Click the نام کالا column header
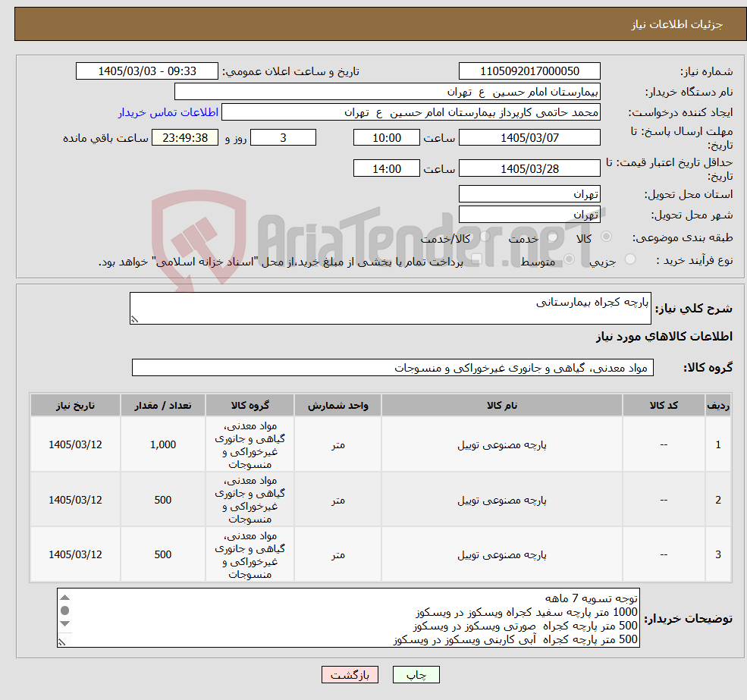This screenshot has height=700, width=747. click(501, 405)
